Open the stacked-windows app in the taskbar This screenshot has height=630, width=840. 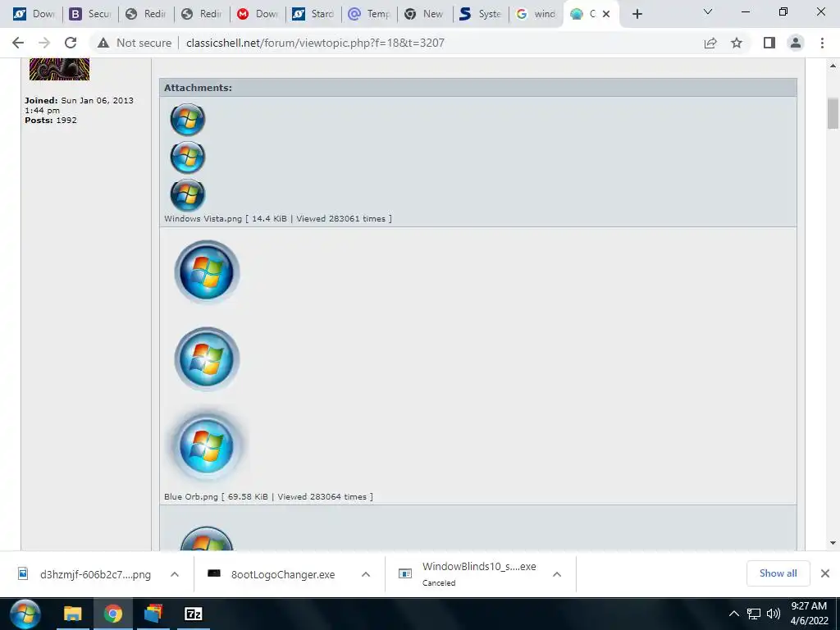pyautogui.click(x=153, y=614)
